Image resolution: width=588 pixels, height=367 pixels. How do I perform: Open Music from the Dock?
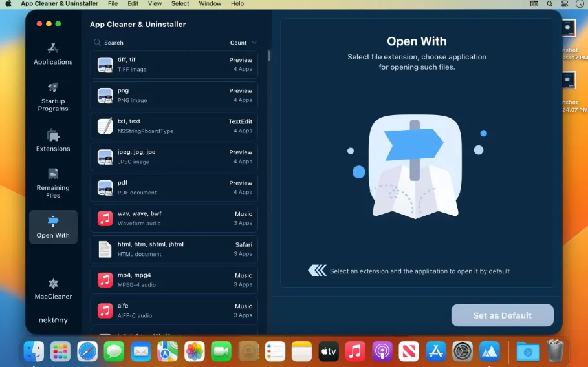point(355,351)
